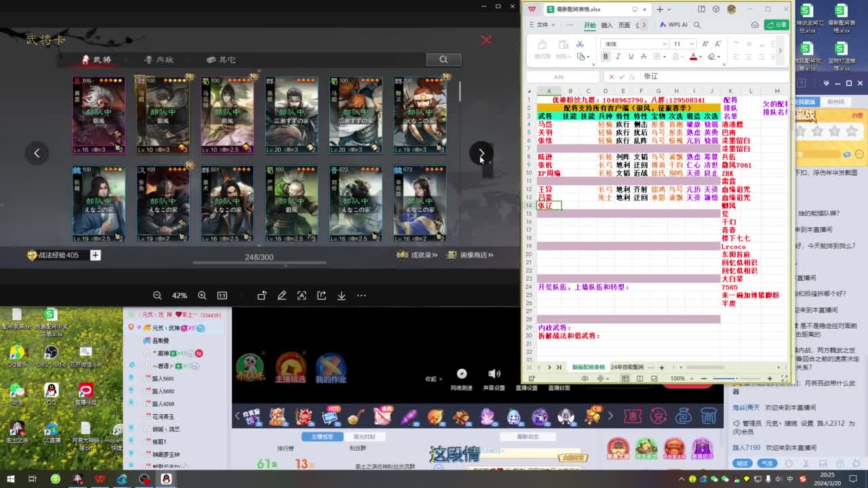
Task: Click the red font color swatch in WPS
Action: [x=693, y=57]
